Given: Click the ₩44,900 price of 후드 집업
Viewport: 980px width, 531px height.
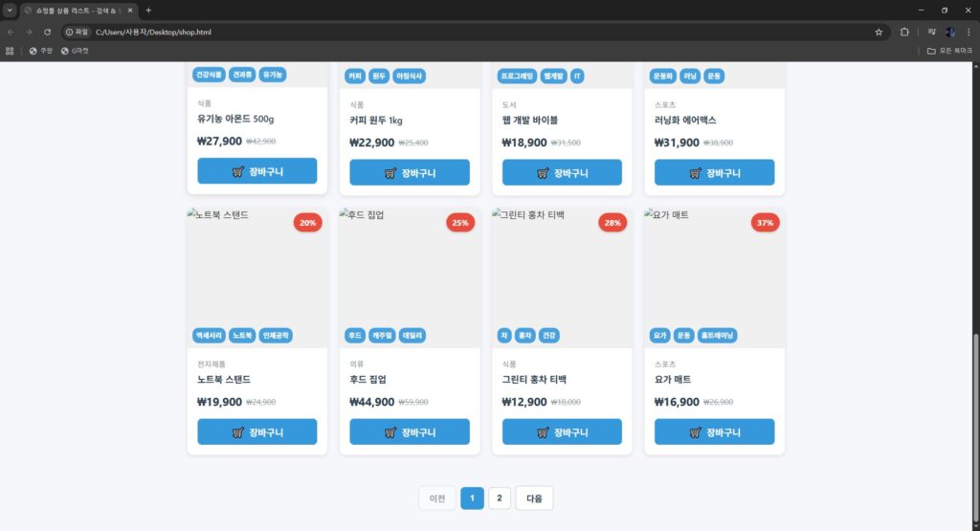Looking at the screenshot, I should [372, 402].
